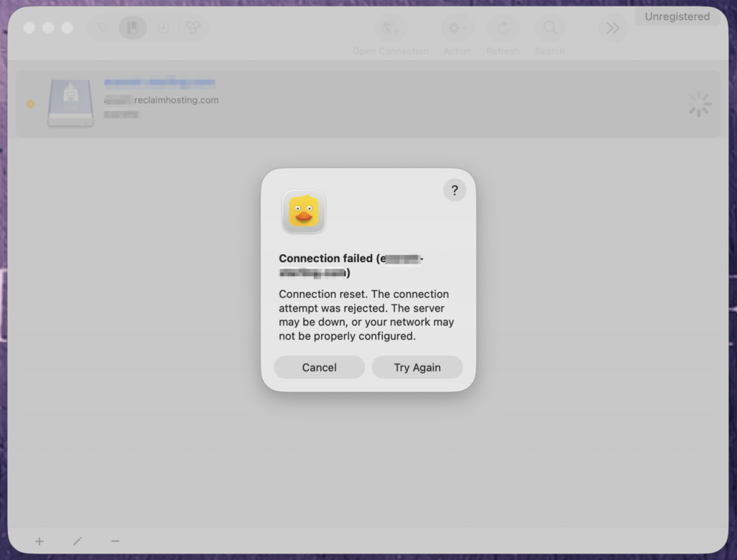Click the Unregistered label
Viewport: 737px width, 560px height.
(677, 17)
